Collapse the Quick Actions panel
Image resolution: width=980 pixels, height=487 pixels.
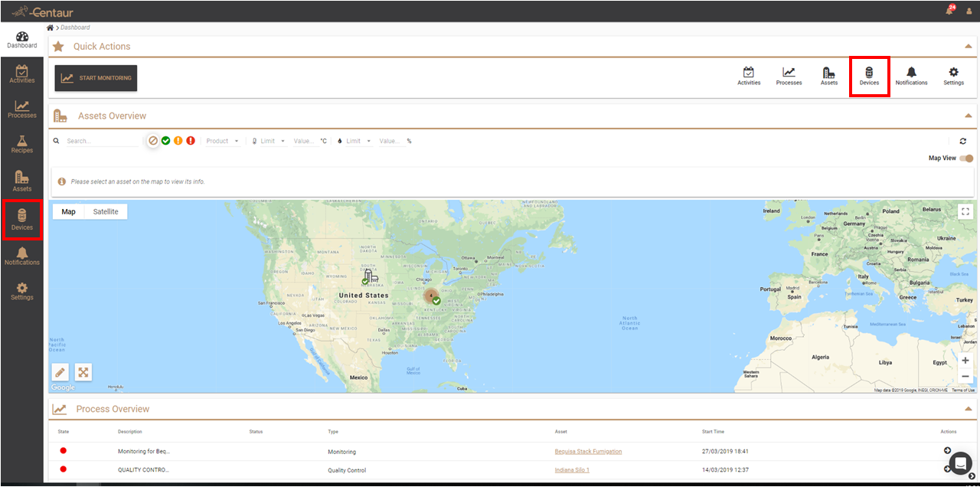pos(969,47)
